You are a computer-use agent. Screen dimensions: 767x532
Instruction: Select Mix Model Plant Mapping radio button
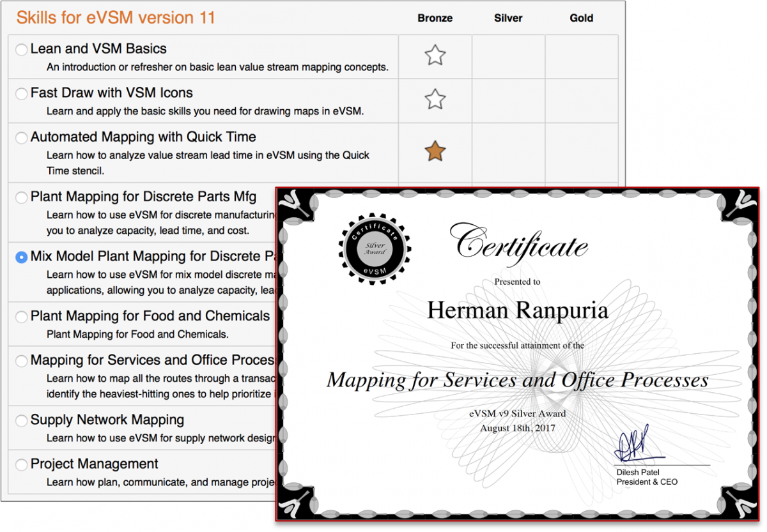tap(22, 257)
